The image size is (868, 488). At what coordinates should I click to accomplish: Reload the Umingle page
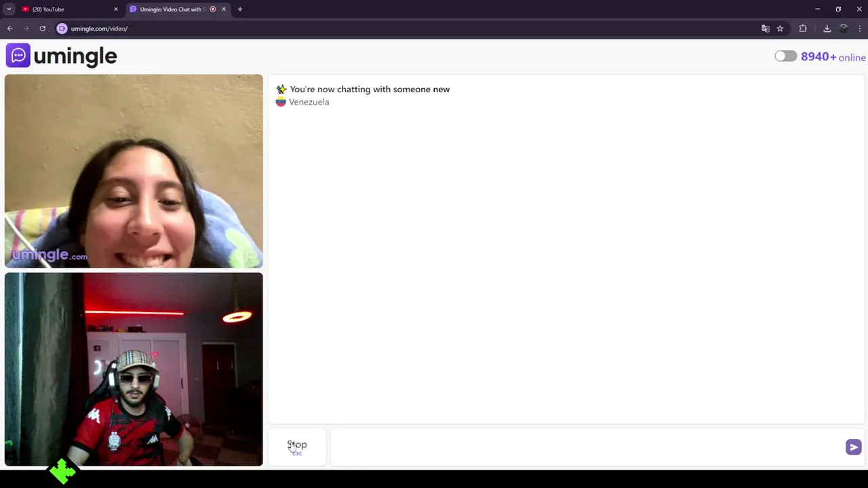pos(42,28)
